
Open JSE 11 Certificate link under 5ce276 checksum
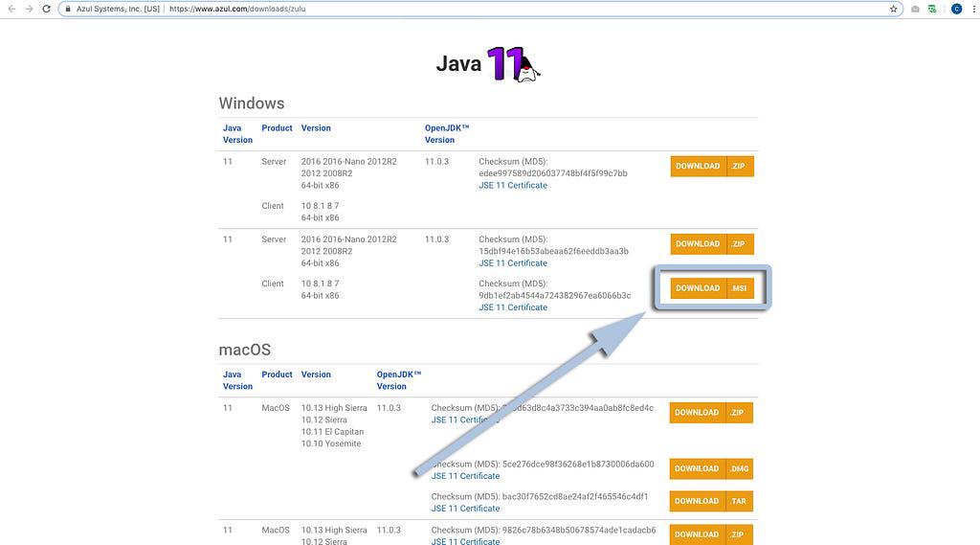point(465,476)
